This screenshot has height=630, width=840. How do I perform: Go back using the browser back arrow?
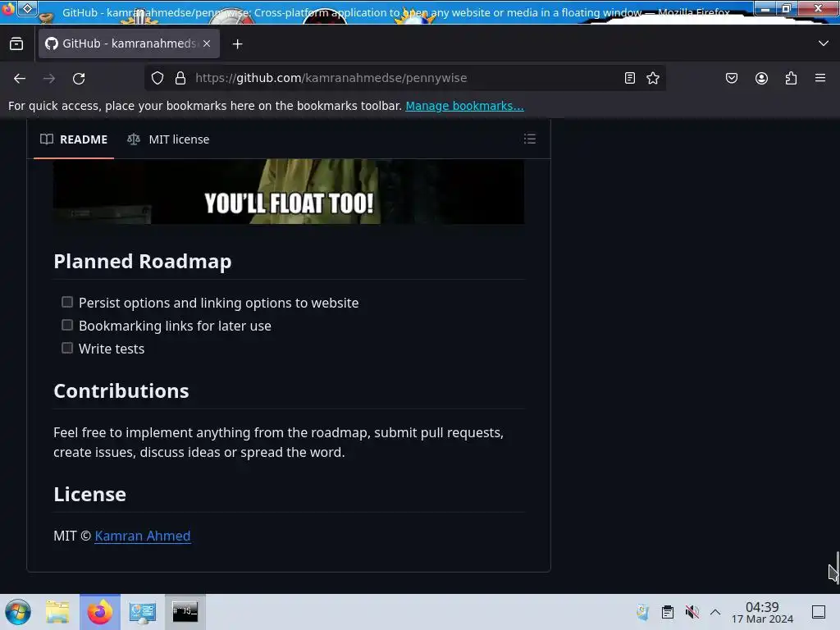[20, 78]
